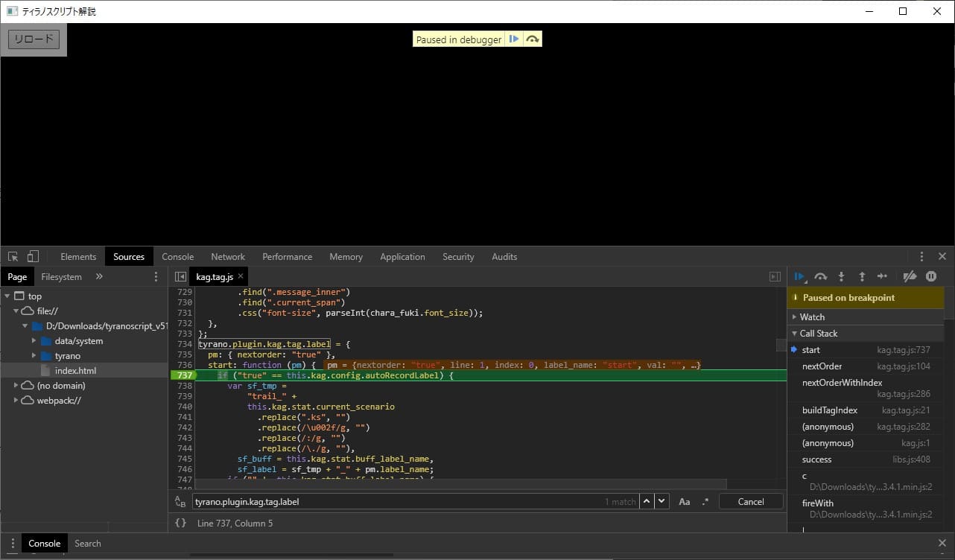Hide the file navigator pane
Viewport: 955px width, 560px height.
tap(180, 276)
